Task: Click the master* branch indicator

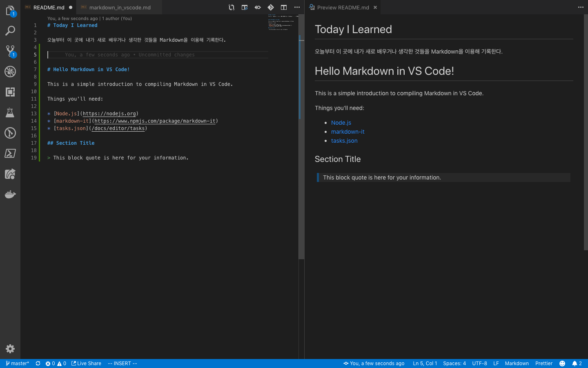Action: [x=17, y=364]
